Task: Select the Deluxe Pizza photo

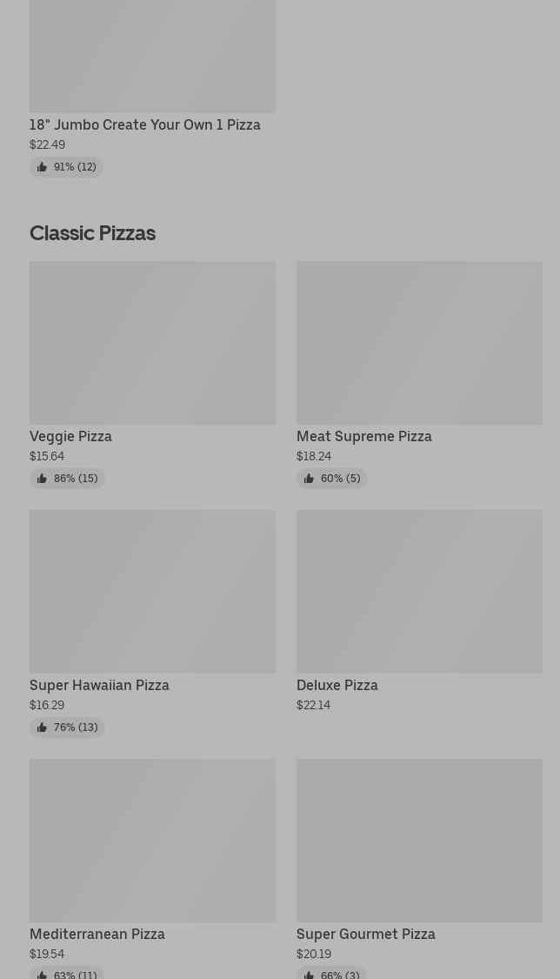Action: pos(419,592)
